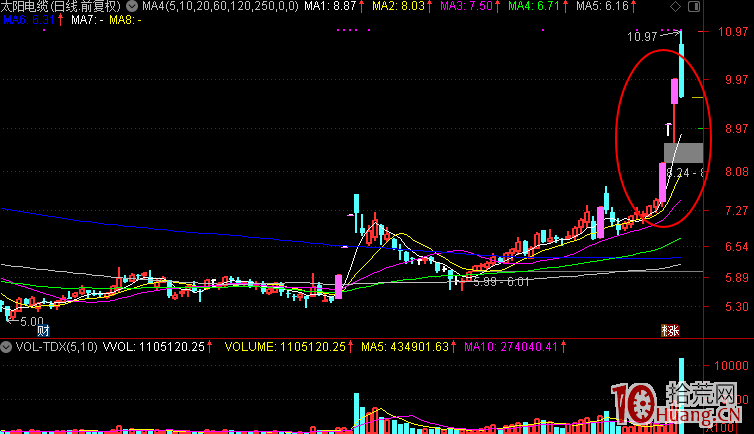Click the large pink candlestick near 8.08
754x434 pixels.
(663, 183)
